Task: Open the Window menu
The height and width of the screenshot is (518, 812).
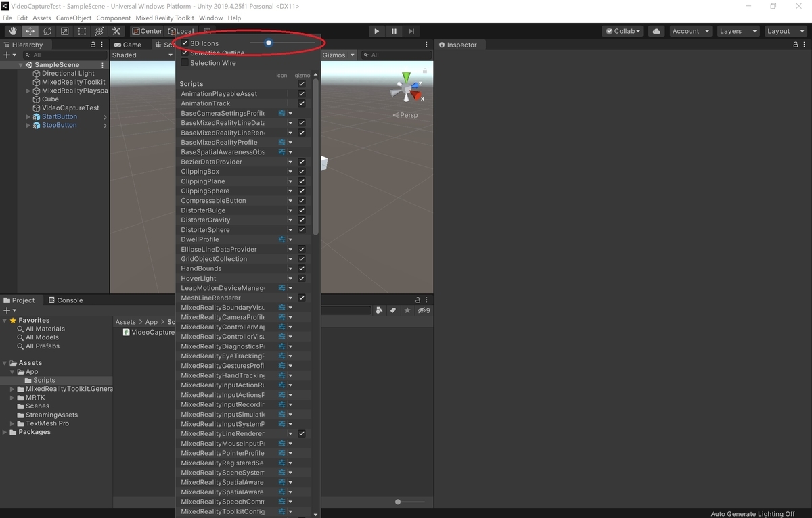Action: [210, 18]
